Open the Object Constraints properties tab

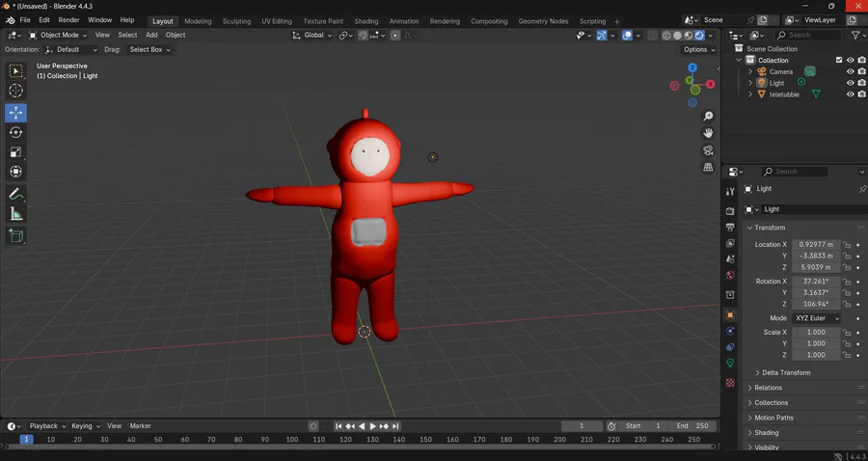tap(730, 347)
